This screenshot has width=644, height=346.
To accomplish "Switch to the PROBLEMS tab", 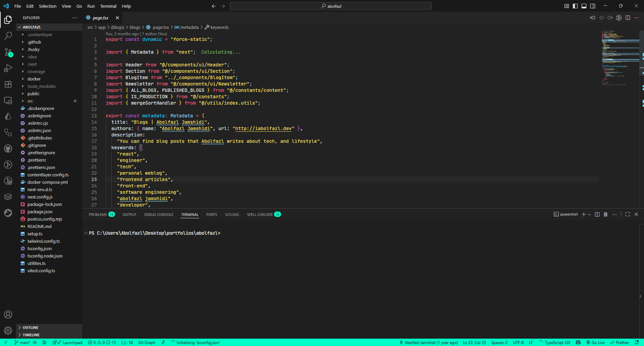I will 98,215.
